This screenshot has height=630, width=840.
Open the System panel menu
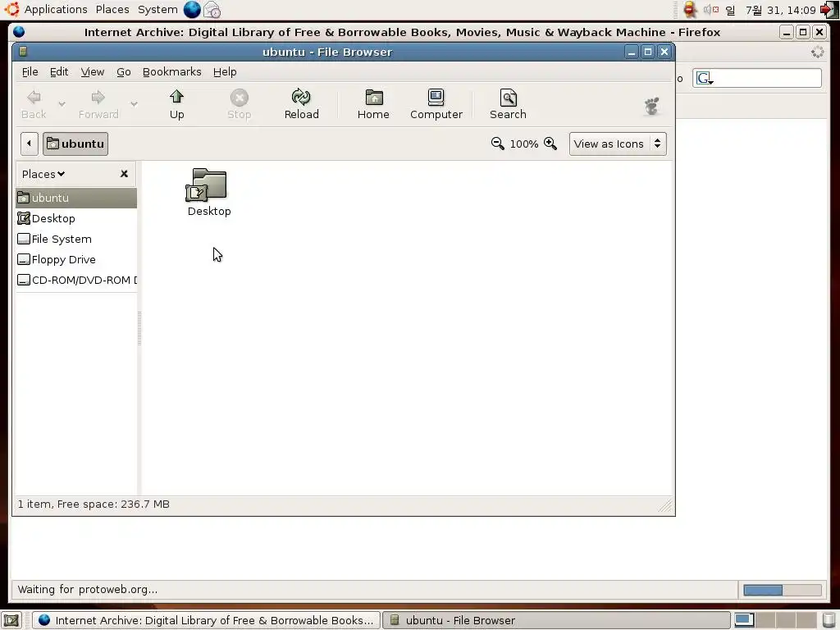[157, 9]
